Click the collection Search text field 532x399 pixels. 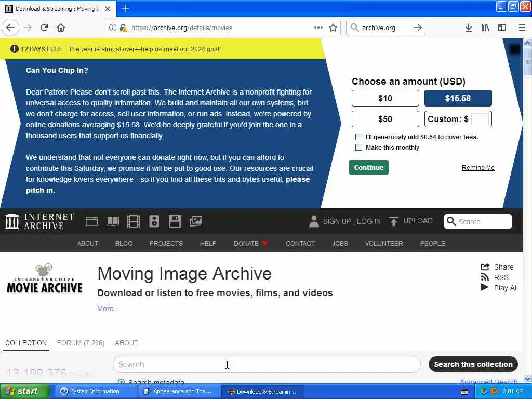coord(267,364)
